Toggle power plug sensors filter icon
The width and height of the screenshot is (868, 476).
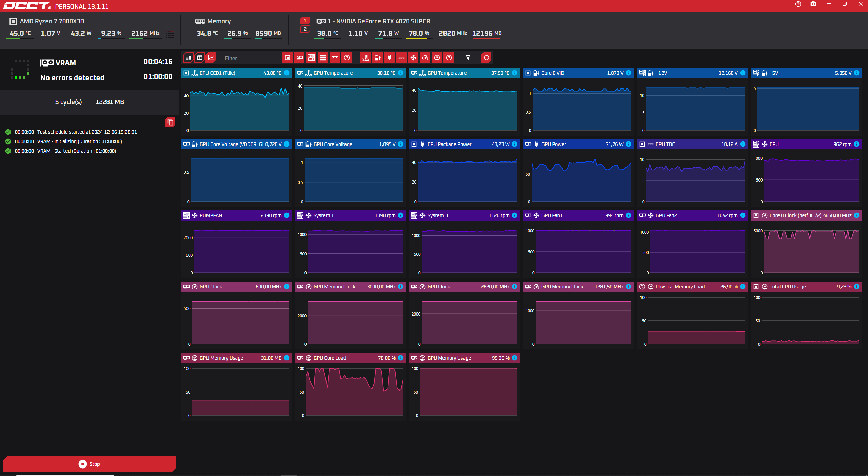click(x=390, y=58)
